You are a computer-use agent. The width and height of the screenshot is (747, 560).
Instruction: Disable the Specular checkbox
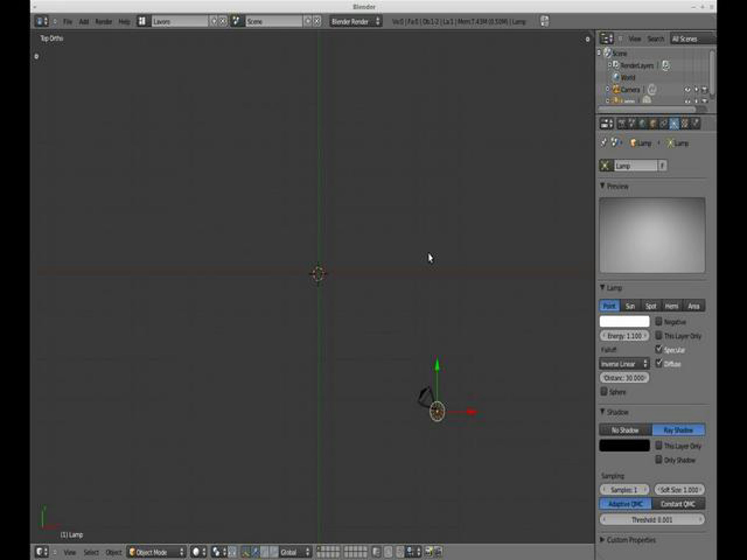coord(659,349)
